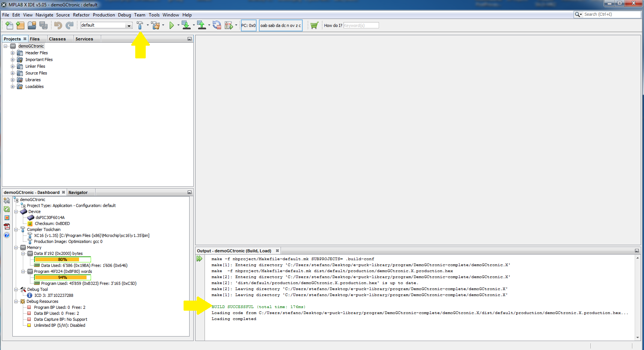644x350 pixels.
Task: Click the Clean and Build hammer-broom icon
Action: coord(155,25)
